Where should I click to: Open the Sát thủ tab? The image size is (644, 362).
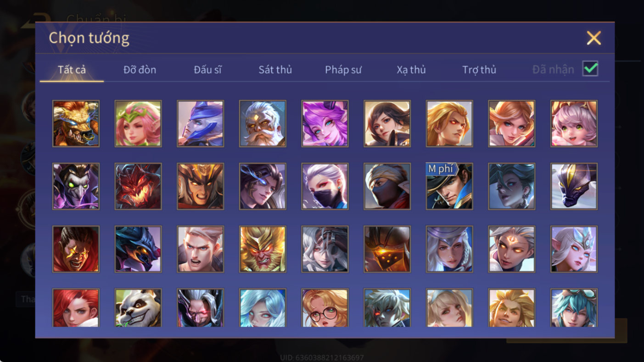click(x=275, y=70)
